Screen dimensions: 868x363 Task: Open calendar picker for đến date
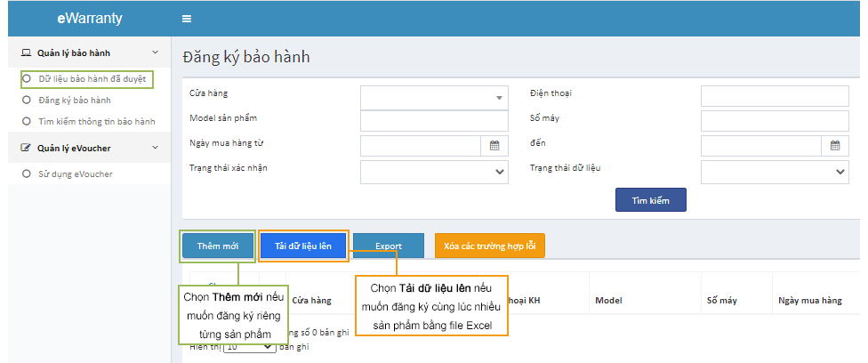(x=835, y=146)
